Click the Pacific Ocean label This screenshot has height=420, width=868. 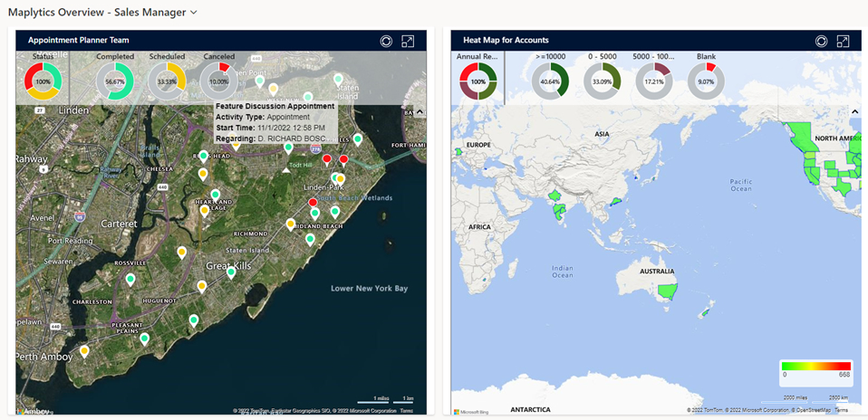click(740, 185)
